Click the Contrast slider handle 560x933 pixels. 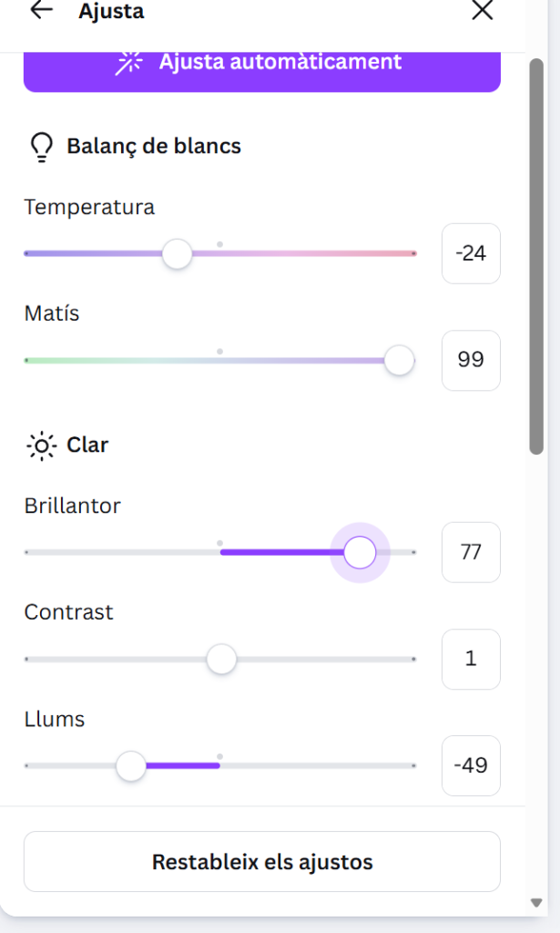(x=221, y=659)
